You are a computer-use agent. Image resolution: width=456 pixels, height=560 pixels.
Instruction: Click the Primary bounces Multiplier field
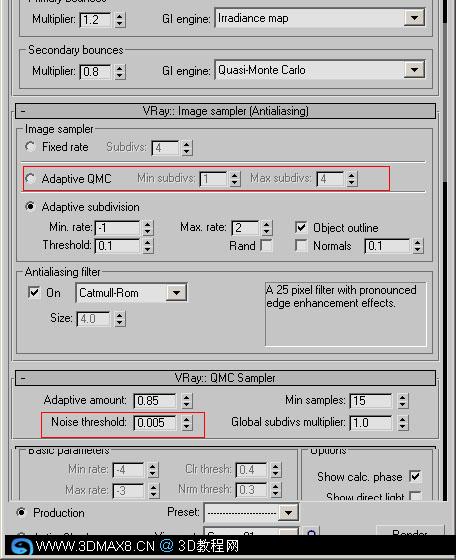95,20
